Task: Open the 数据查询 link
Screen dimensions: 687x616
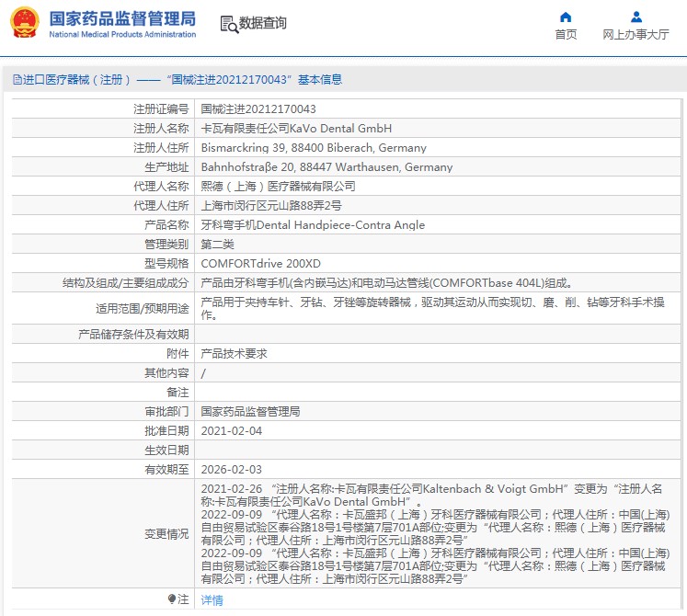Action: pyautogui.click(x=262, y=23)
